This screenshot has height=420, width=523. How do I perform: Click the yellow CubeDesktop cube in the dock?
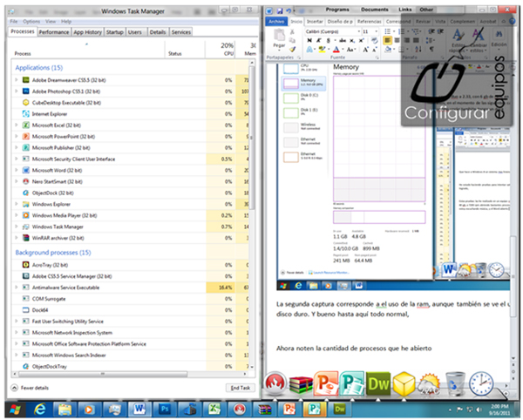coord(404,383)
